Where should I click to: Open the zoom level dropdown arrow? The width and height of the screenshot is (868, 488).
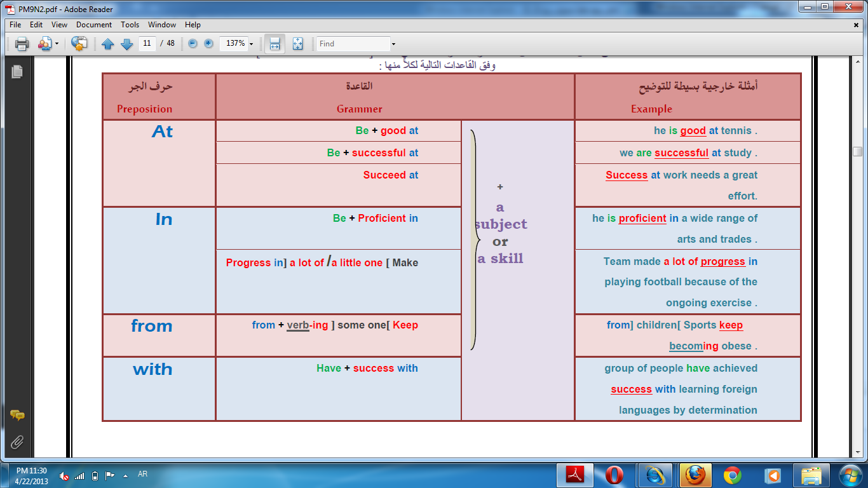[x=252, y=44]
